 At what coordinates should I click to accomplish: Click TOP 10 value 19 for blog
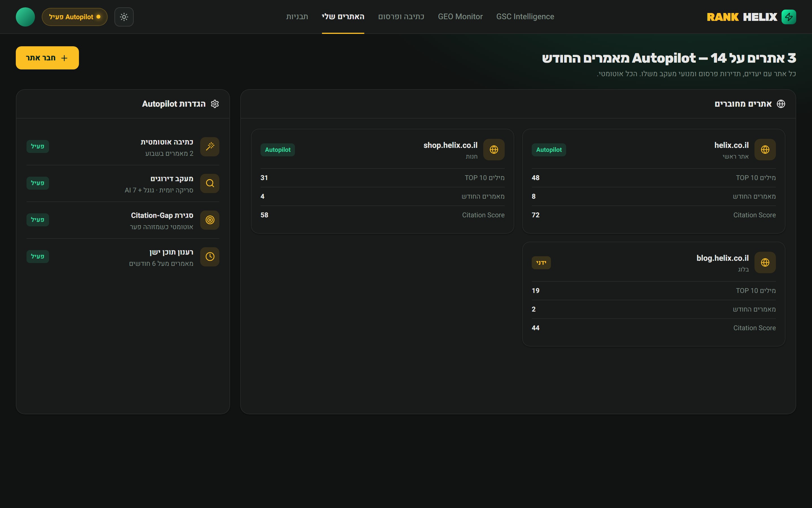(535, 291)
